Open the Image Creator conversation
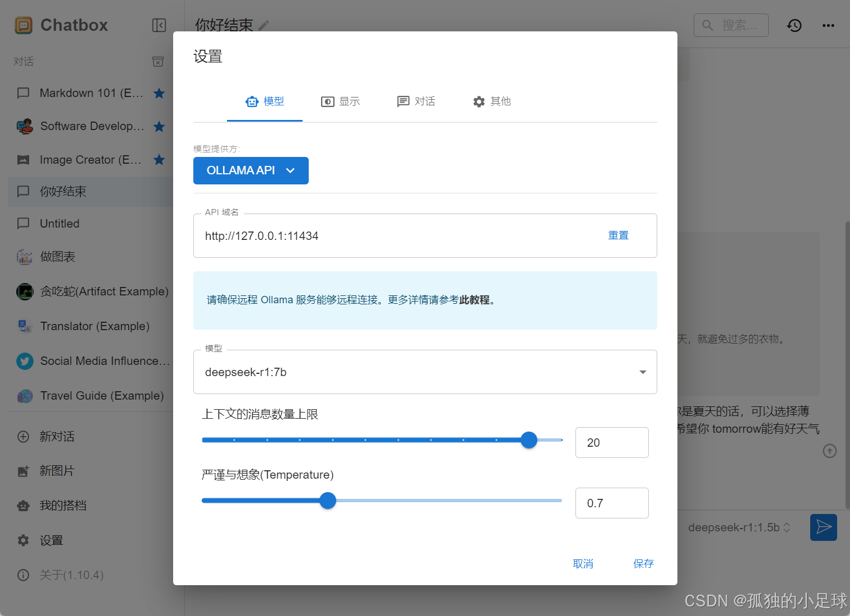850x616 pixels. coord(90,160)
